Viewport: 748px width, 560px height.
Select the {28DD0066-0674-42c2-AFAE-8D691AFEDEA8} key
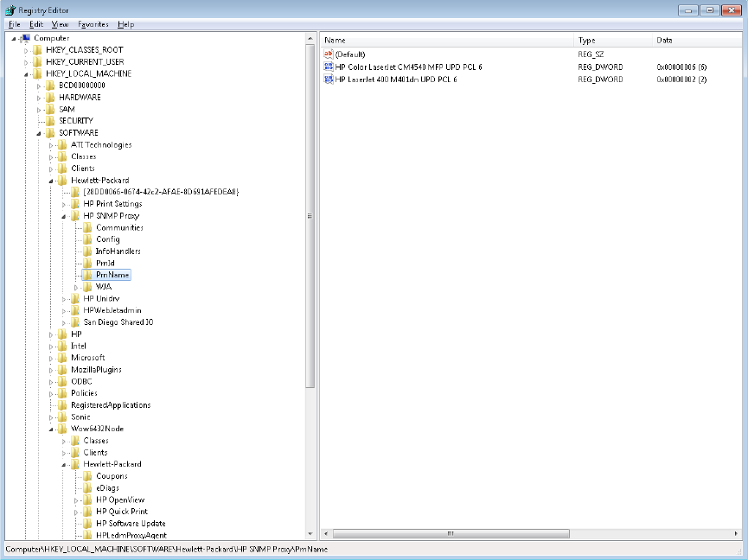161,192
